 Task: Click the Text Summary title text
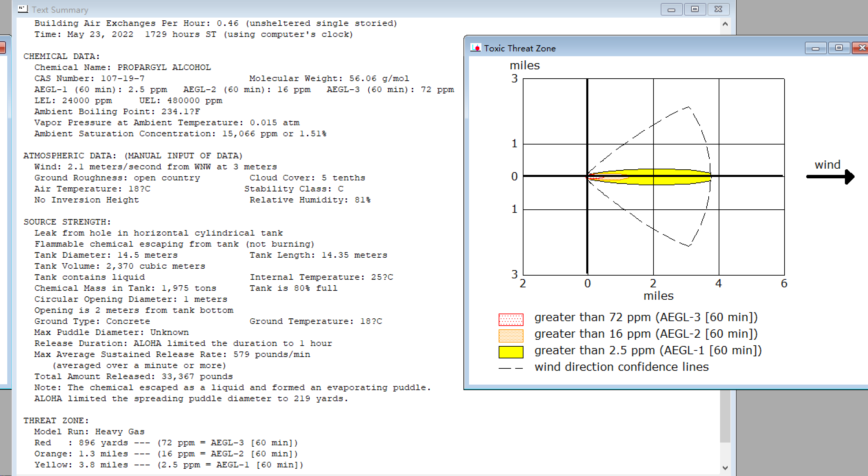coord(60,10)
